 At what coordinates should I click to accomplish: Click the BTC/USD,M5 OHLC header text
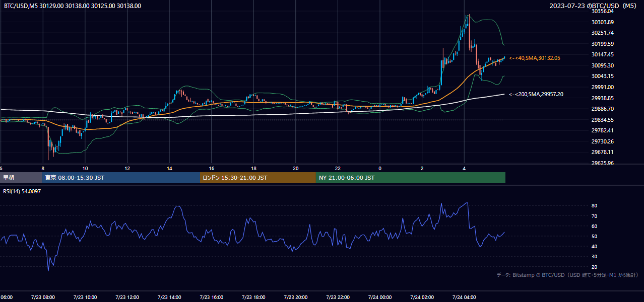(73, 6)
